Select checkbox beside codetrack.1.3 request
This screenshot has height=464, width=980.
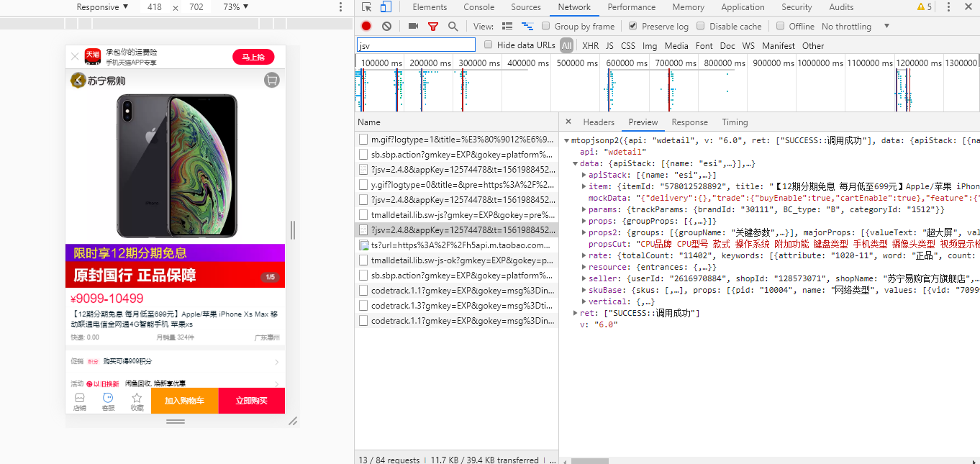pyautogui.click(x=364, y=306)
